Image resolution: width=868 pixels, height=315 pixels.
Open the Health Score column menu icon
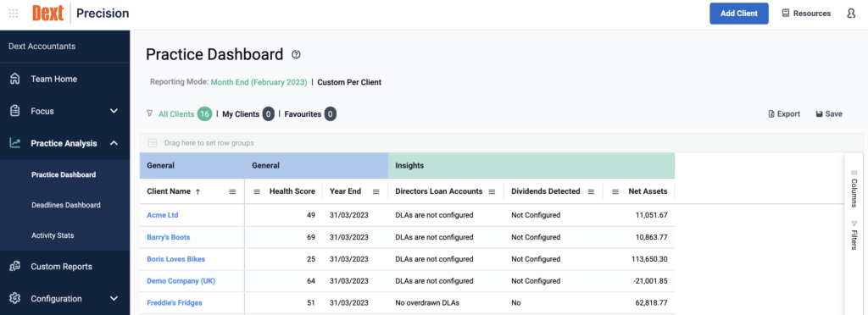257,191
